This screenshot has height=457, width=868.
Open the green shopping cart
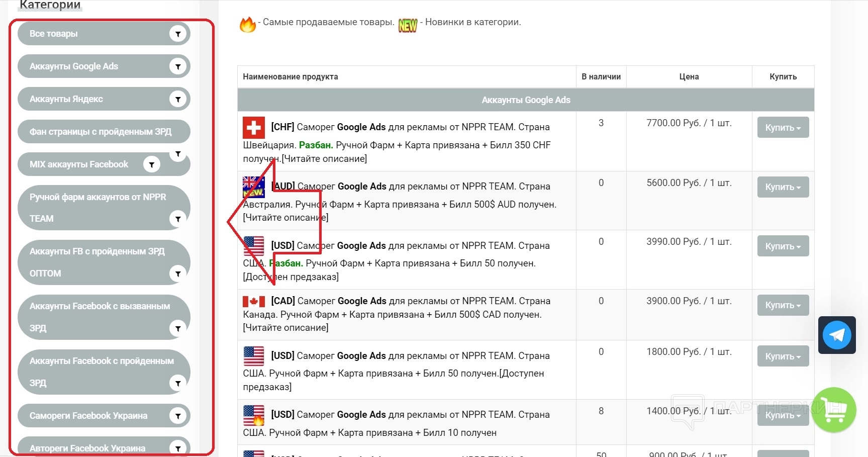click(834, 410)
